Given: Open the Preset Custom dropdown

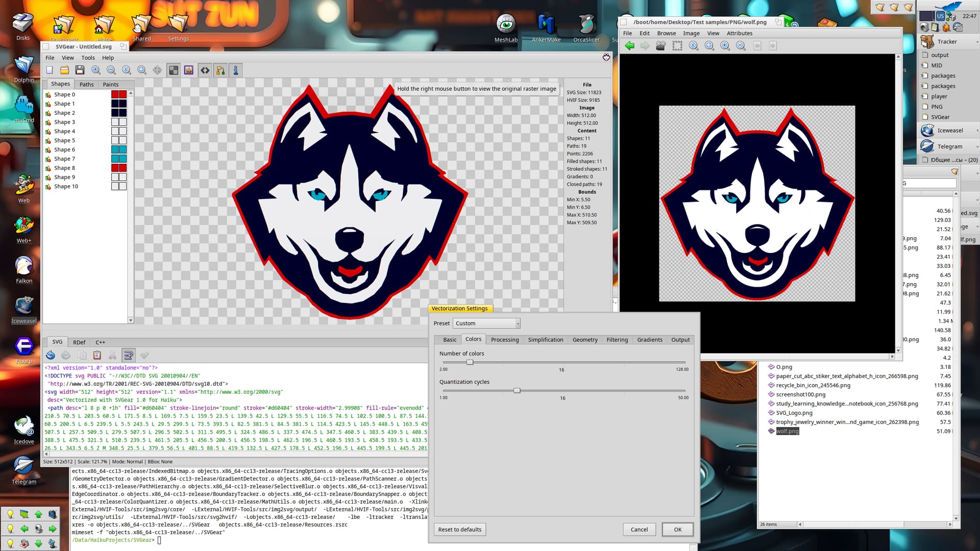Looking at the screenshot, I should 486,323.
